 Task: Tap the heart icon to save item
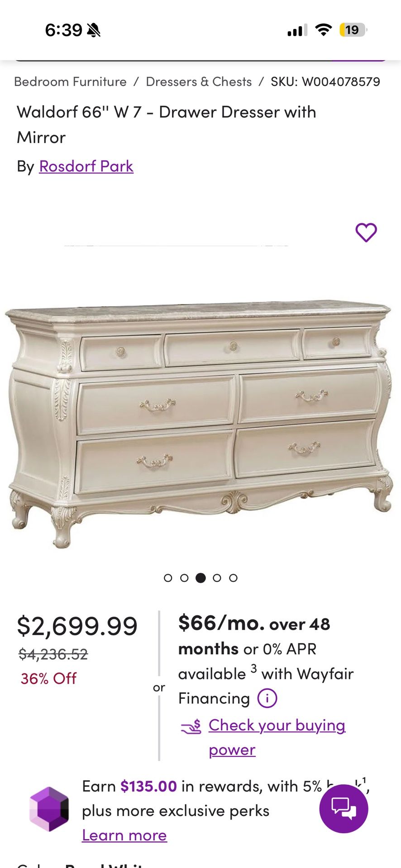click(366, 232)
